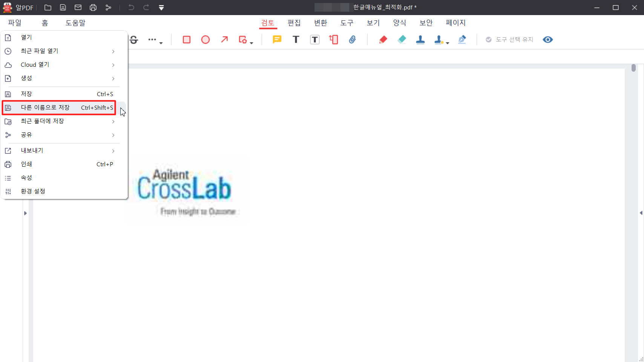
Task: Select the arrow drawing tool
Action: click(x=224, y=40)
